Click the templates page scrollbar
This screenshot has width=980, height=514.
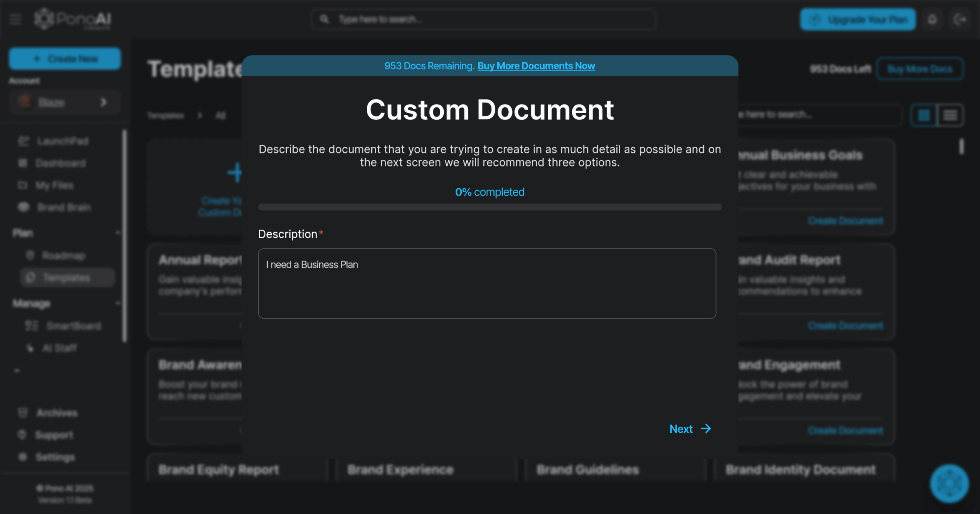click(961, 146)
